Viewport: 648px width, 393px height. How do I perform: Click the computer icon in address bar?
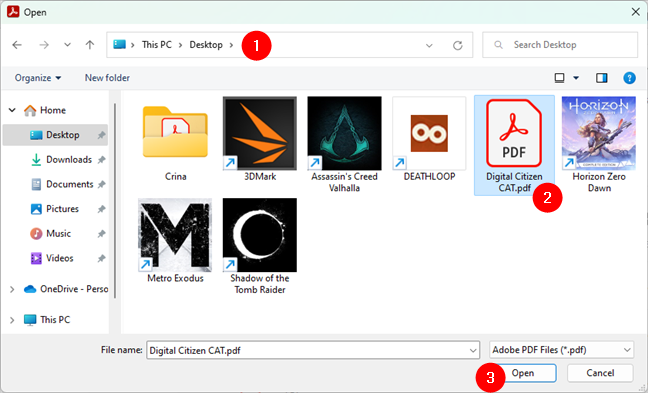pos(119,45)
